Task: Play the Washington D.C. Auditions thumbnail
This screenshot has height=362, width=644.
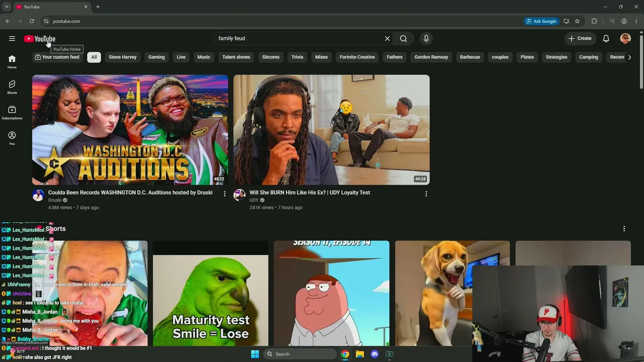Action: pyautogui.click(x=130, y=130)
